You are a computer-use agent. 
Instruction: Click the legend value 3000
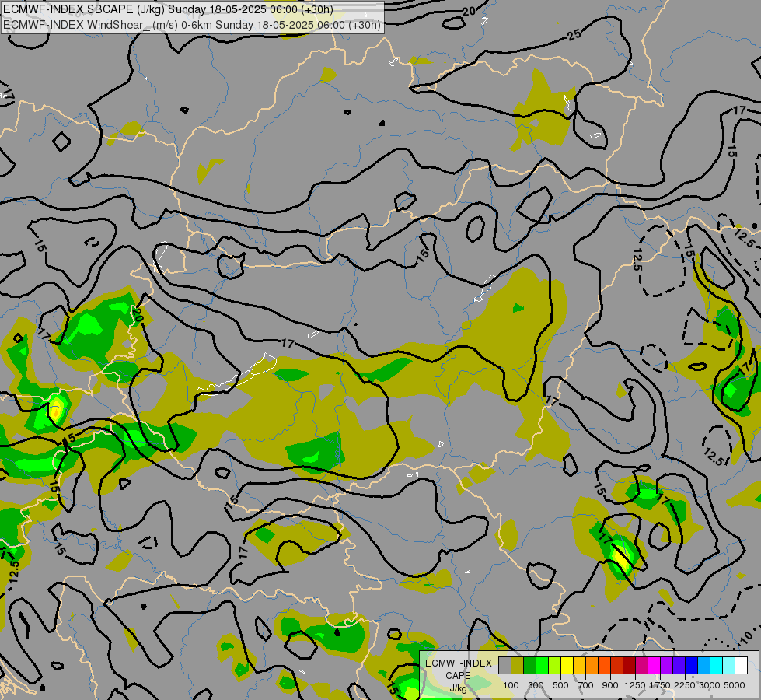tap(710, 685)
